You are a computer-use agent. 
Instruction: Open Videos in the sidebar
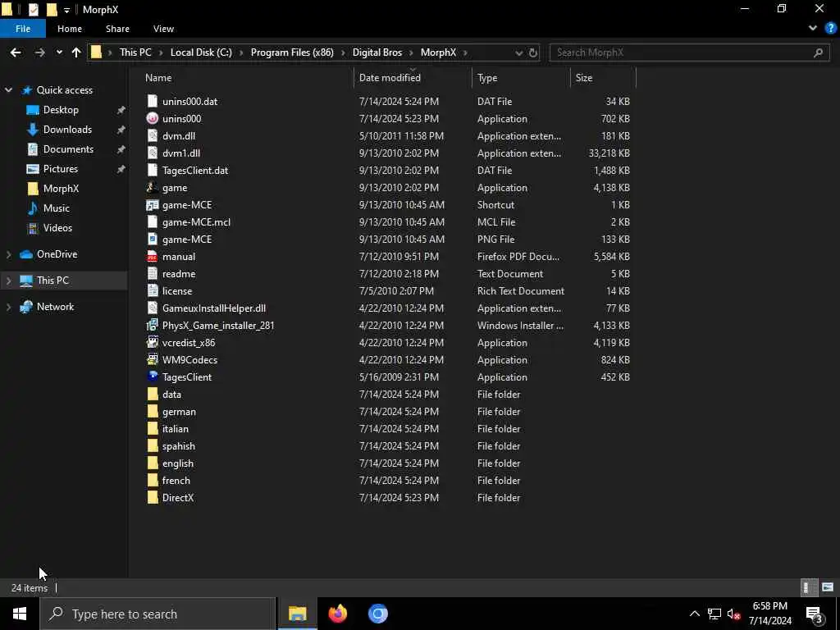pyautogui.click(x=57, y=228)
